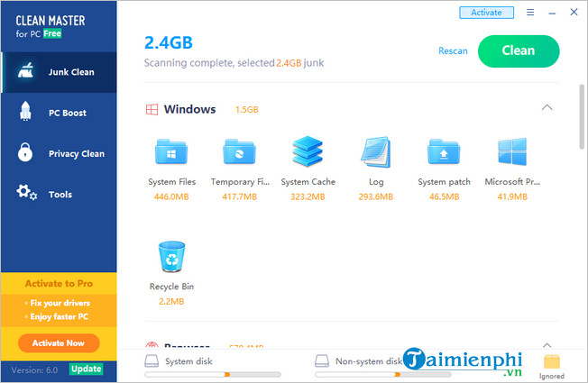Click the System disk usage bar
Screen dimensions: 588x383
213,374
